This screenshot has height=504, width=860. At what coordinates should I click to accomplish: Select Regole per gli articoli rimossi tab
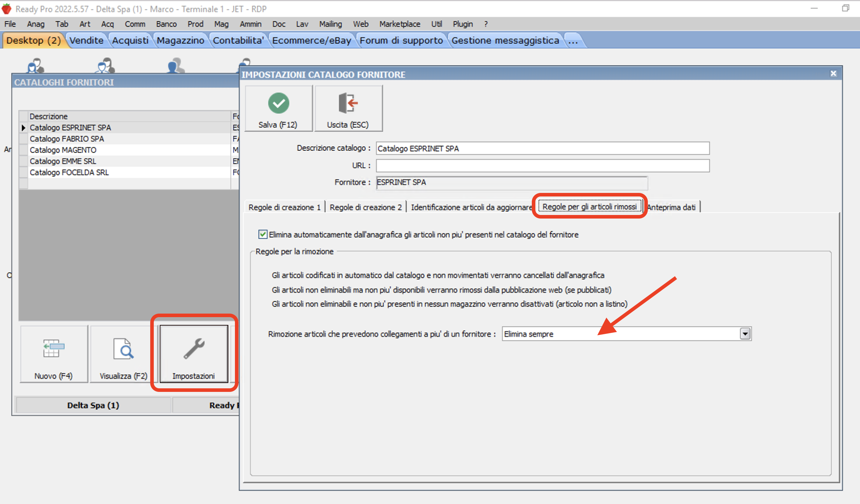(589, 206)
